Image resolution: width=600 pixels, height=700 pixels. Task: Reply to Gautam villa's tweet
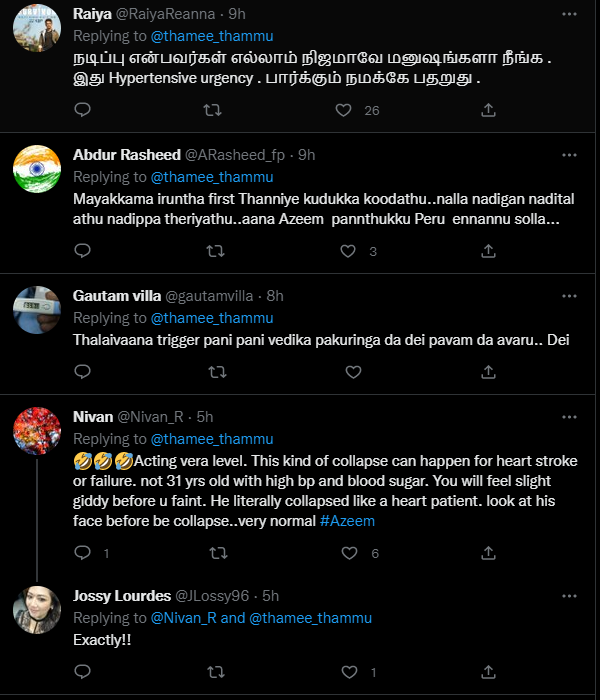coord(83,372)
